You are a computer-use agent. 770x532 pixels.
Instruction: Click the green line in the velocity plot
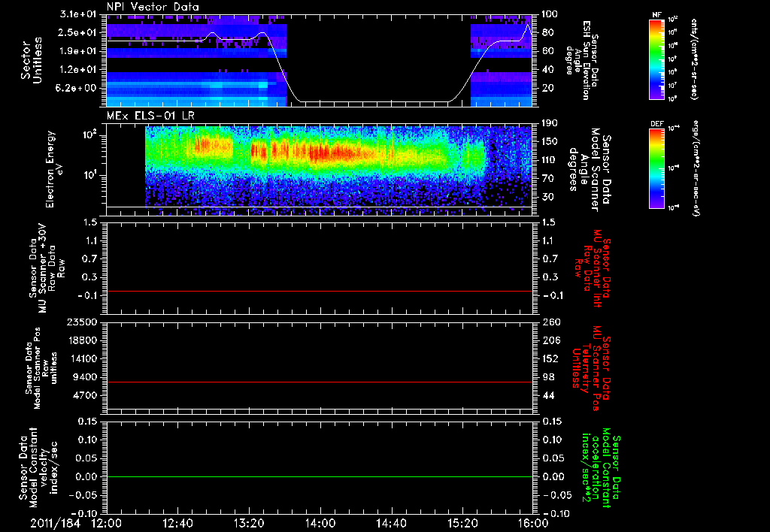click(320, 476)
